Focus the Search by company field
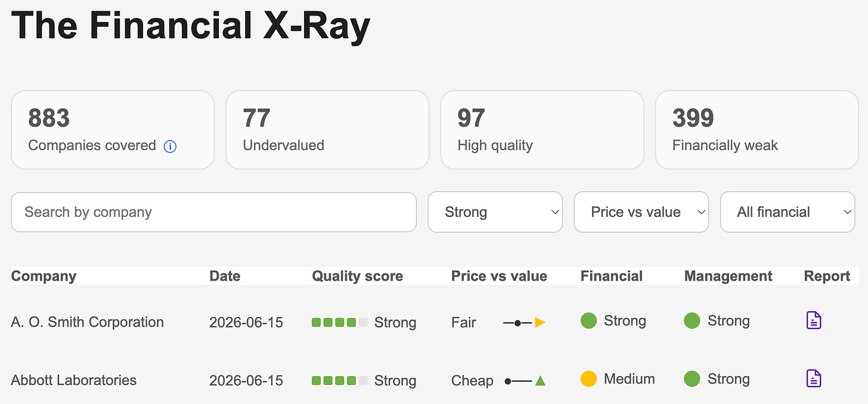868x404 pixels. coord(213,212)
